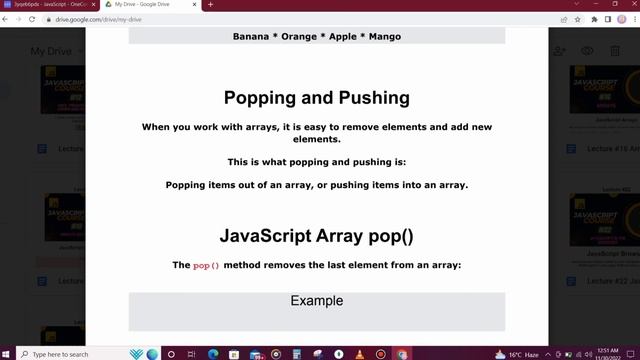Open the Mail app on the taskbar
Viewport: 640px width, 360px height.
click(256, 354)
